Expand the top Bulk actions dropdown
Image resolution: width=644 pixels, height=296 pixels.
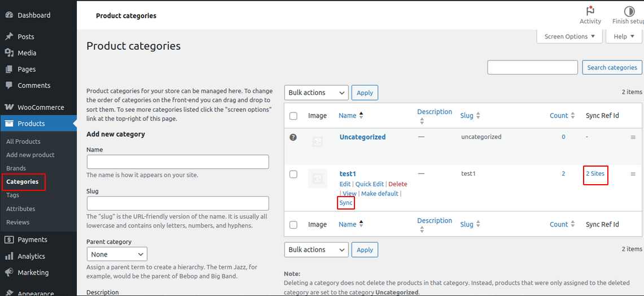(x=316, y=93)
